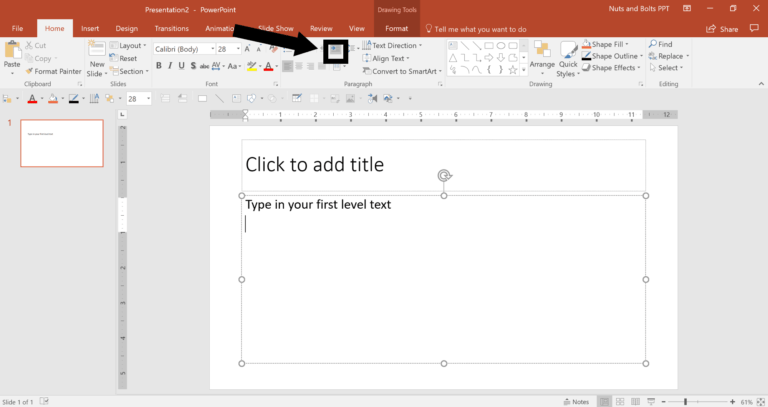Toggle italic formatting
The image size is (768, 407).
[170, 66]
